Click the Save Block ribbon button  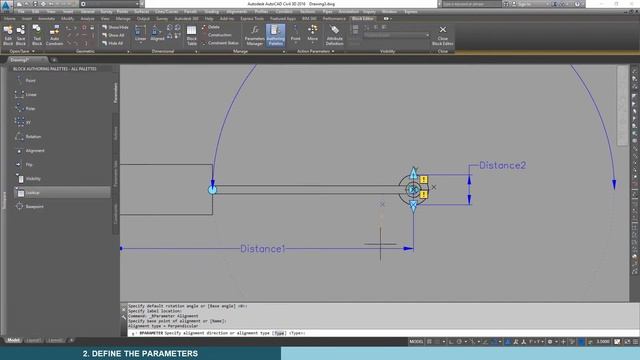[21, 35]
